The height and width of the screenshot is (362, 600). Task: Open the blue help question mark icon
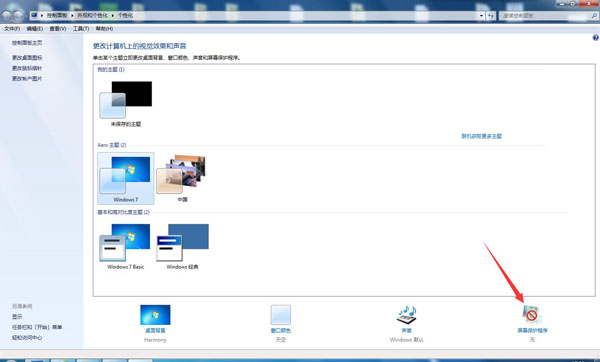tap(596, 38)
